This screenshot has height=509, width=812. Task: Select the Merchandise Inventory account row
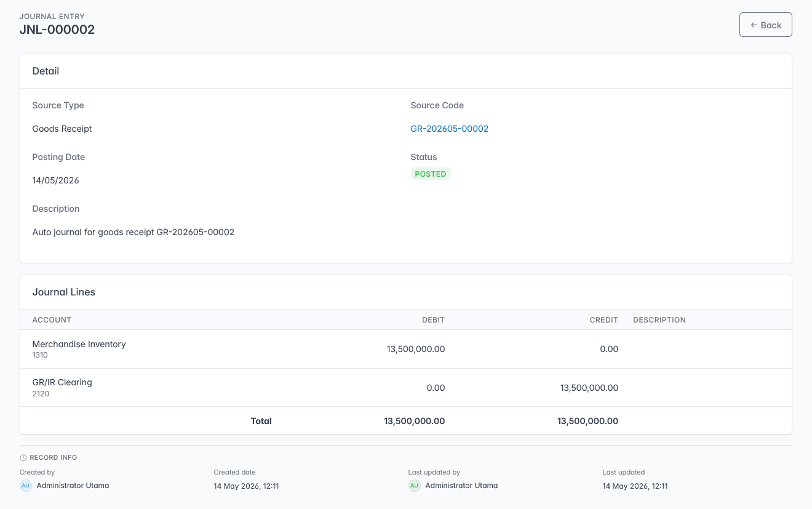(406, 349)
